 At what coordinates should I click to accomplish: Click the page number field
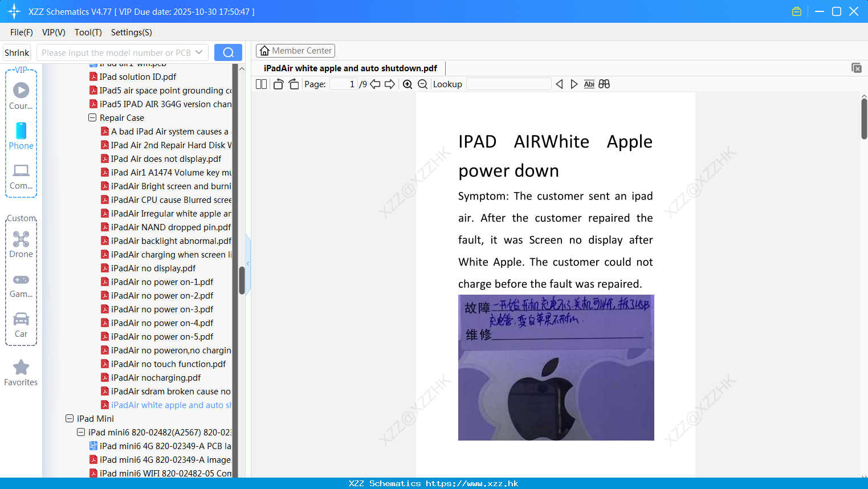pyautogui.click(x=344, y=84)
